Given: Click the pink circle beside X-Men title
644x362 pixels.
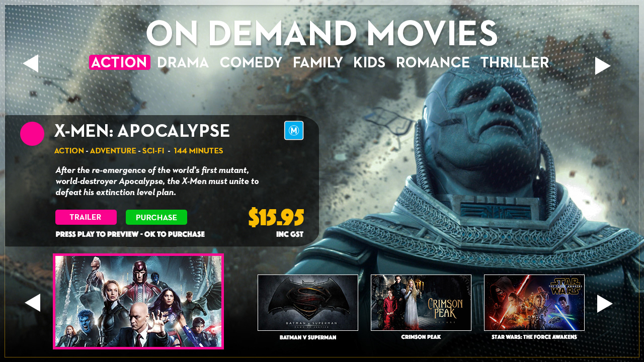Looking at the screenshot, I should coord(32,134).
